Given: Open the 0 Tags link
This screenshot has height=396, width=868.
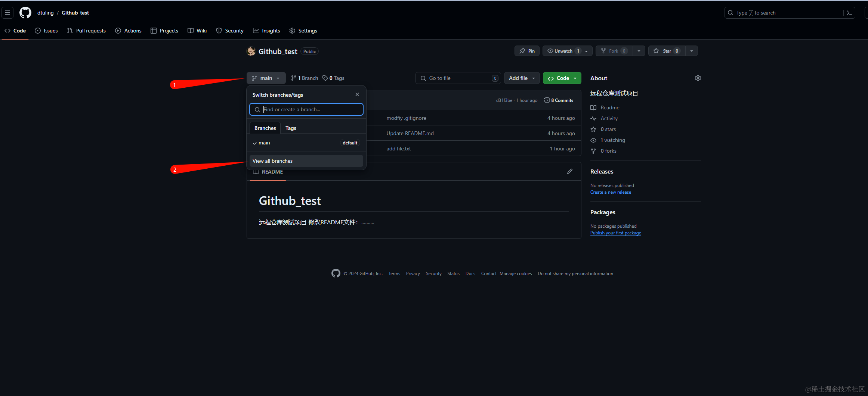Looking at the screenshot, I should [x=333, y=78].
